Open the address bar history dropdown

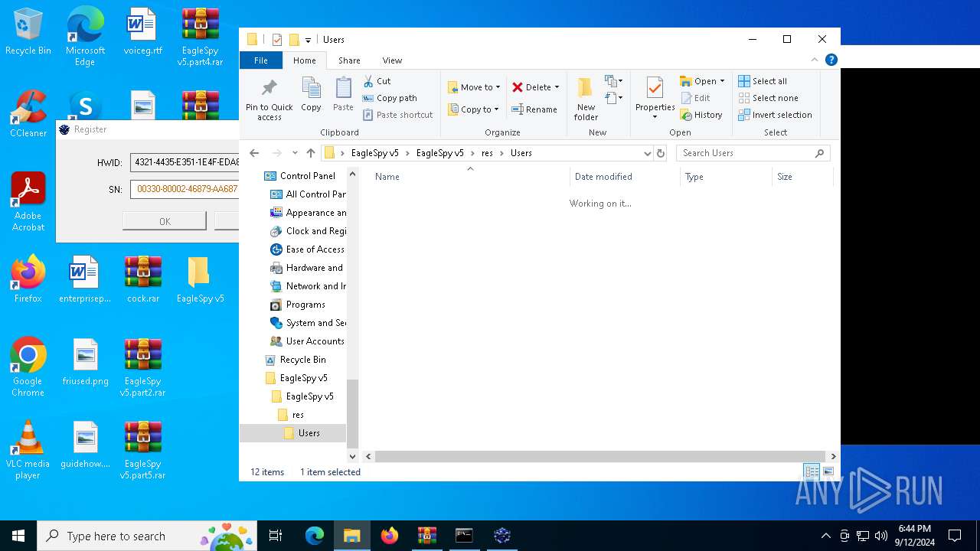point(647,153)
